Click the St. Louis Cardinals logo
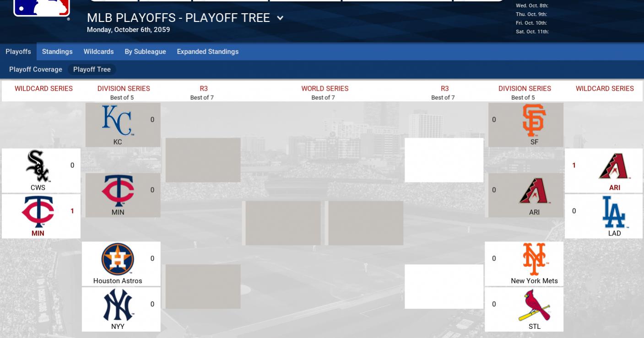This screenshot has width=644, height=338. point(534,305)
